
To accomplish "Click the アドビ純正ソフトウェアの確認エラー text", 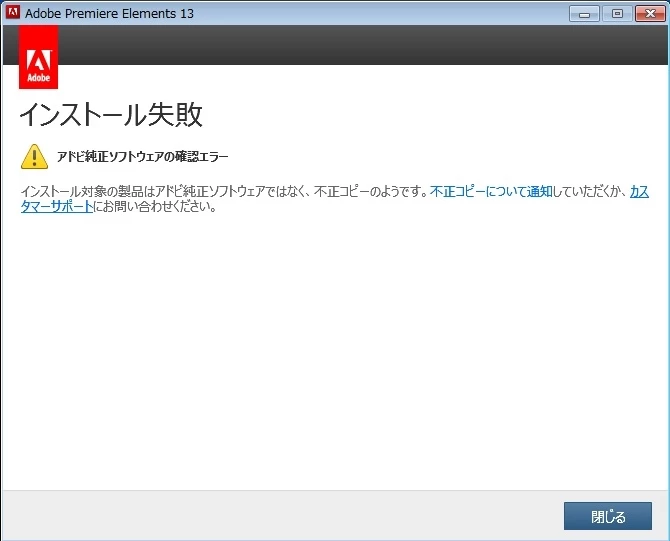I will pyautogui.click(x=143, y=157).
